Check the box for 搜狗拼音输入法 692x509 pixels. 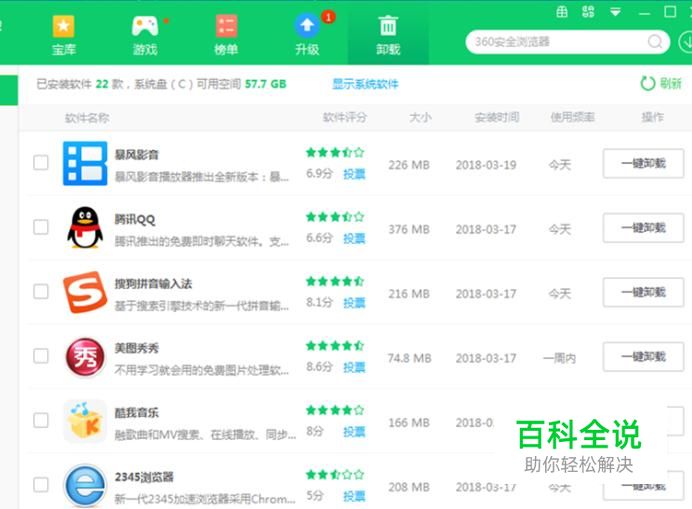tap(41, 291)
